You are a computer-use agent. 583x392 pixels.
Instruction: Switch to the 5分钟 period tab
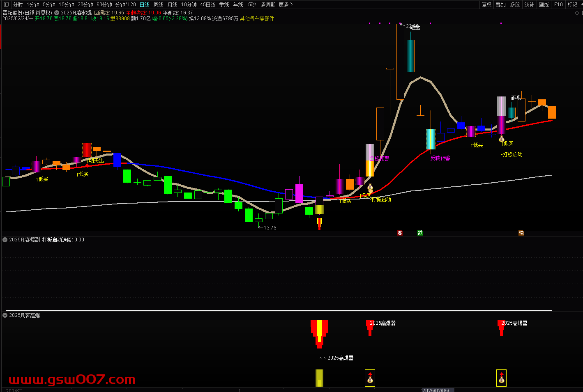coord(49,5)
